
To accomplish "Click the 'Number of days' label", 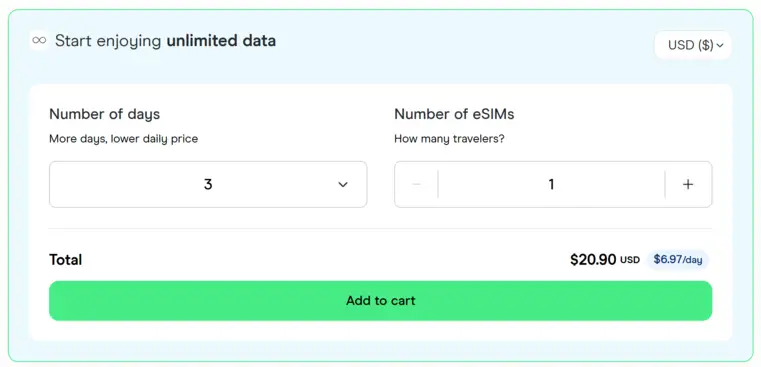I will click(104, 114).
